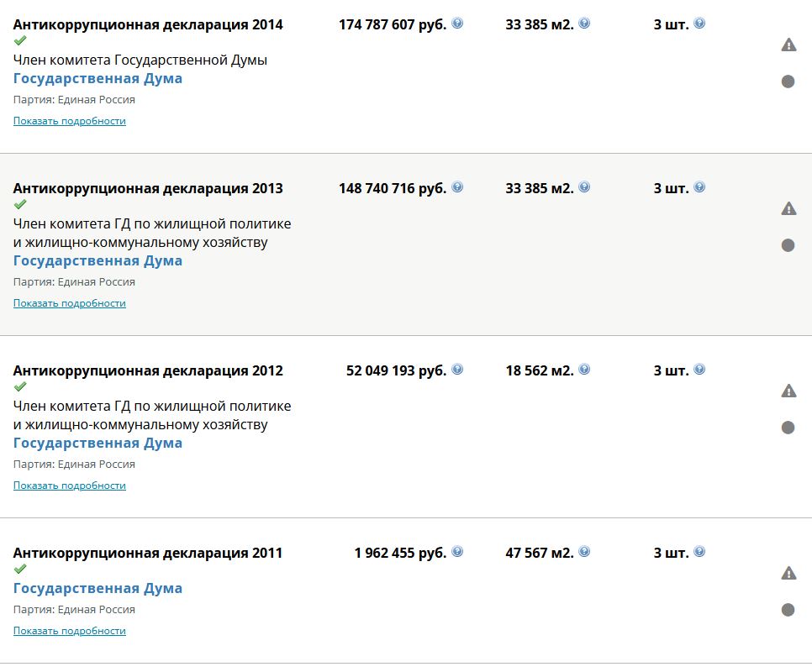This screenshot has width=812, height=672.
Task: Click grey circle icon in 2014 declaration row
Action: pos(788,81)
